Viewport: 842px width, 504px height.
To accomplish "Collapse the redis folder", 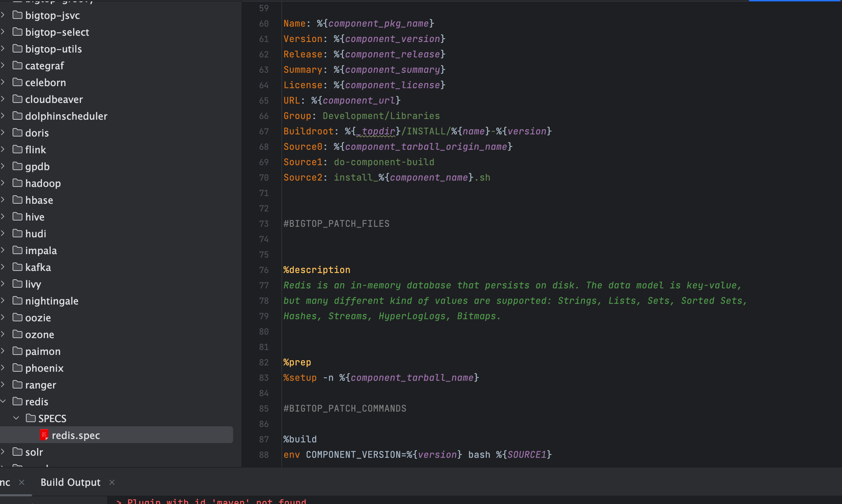I will coord(3,401).
